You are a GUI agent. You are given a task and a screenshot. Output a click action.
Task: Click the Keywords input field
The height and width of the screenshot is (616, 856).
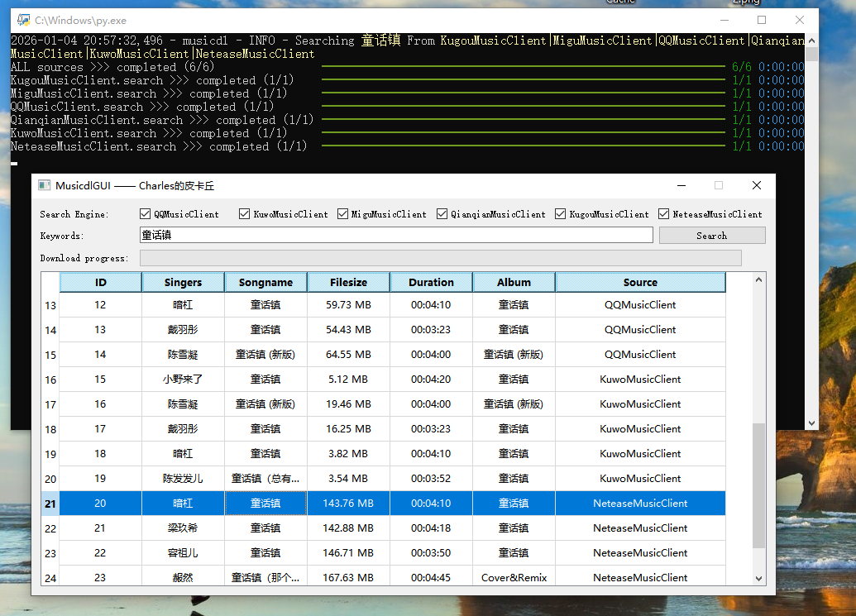point(396,235)
